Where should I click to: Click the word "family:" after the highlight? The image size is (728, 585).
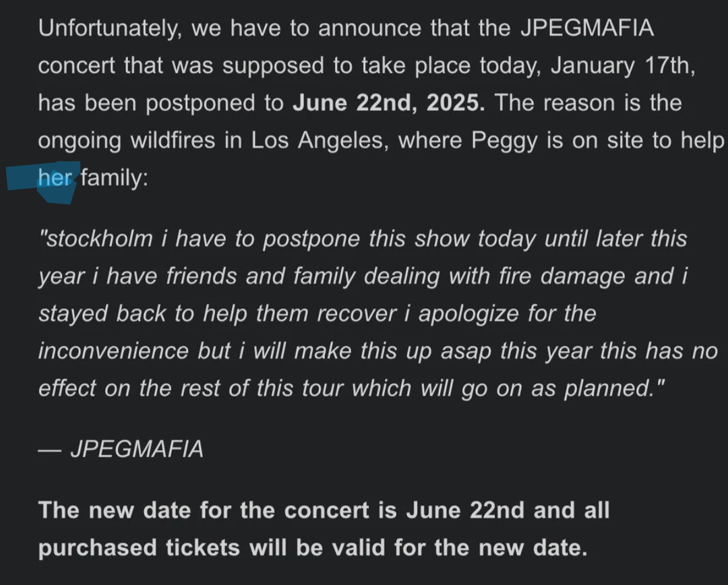point(114,178)
